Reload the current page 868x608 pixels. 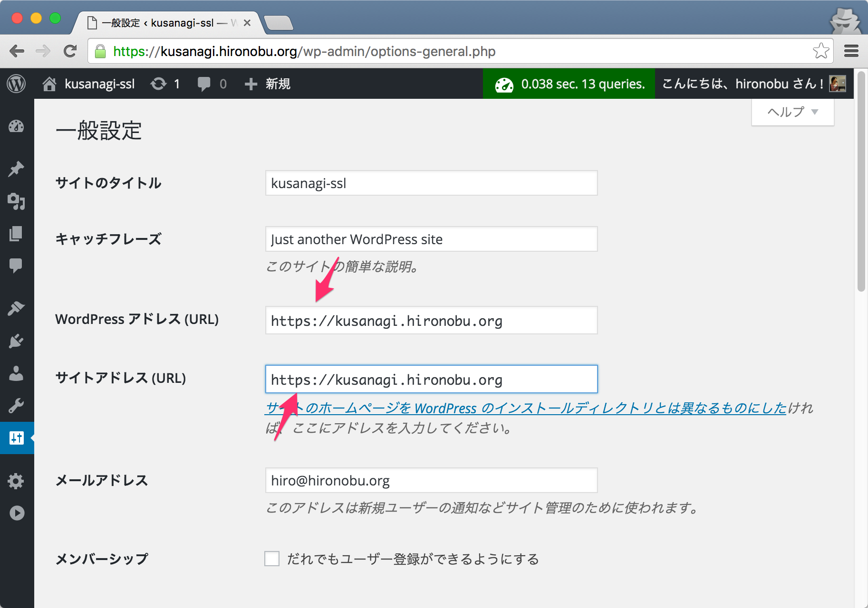pyautogui.click(x=70, y=51)
